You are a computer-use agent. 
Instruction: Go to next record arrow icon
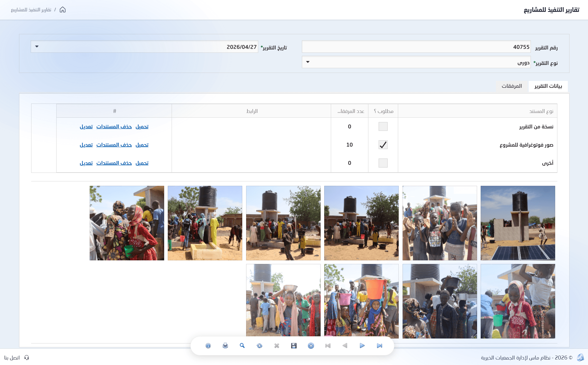tap(362, 346)
